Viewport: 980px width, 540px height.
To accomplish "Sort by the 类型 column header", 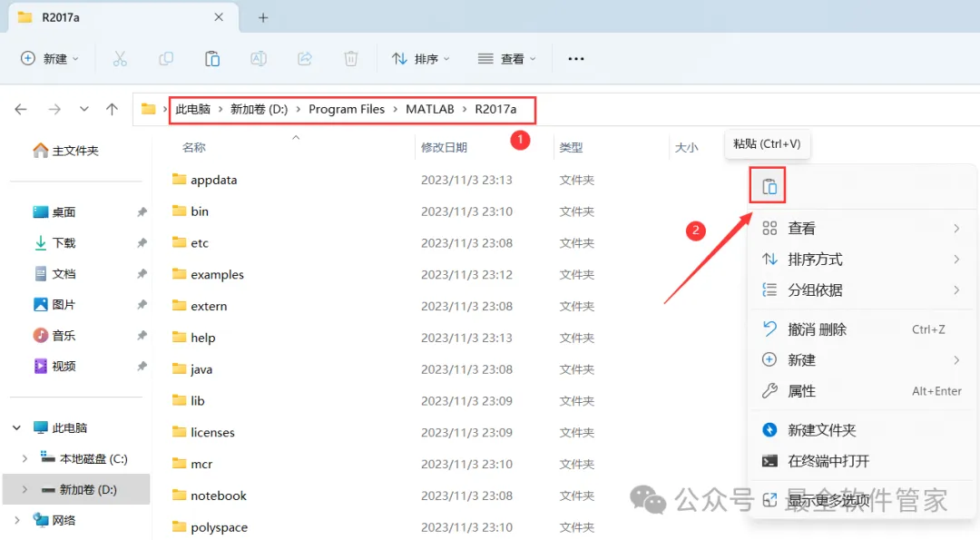I will [571, 148].
